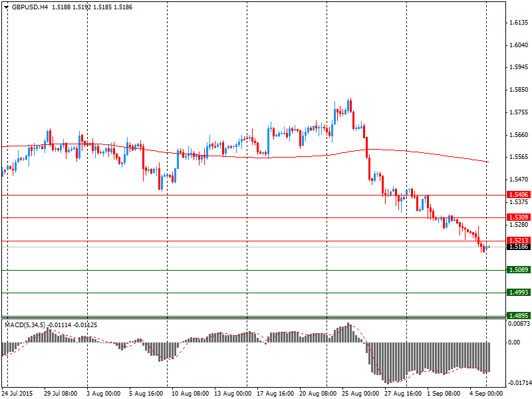Select the 1.5089 green support level label
Image resolution: width=532 pixels, height=399 pixels.
[519, 270]
